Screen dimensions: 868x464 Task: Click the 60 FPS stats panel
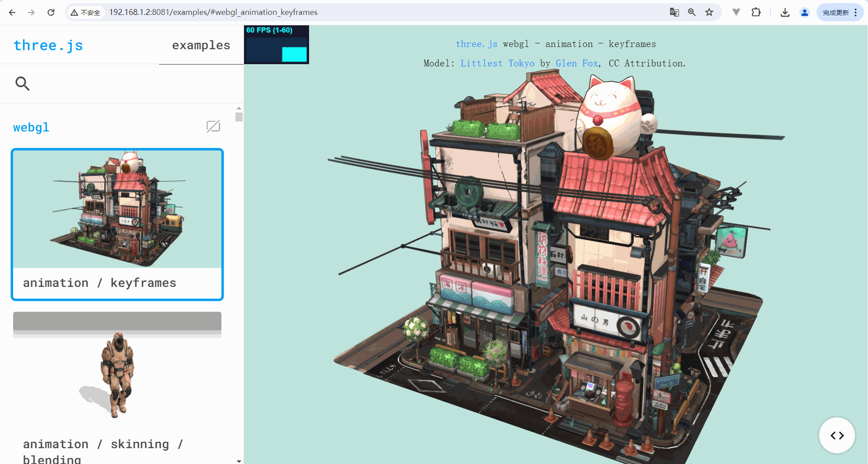click(277, 45)
